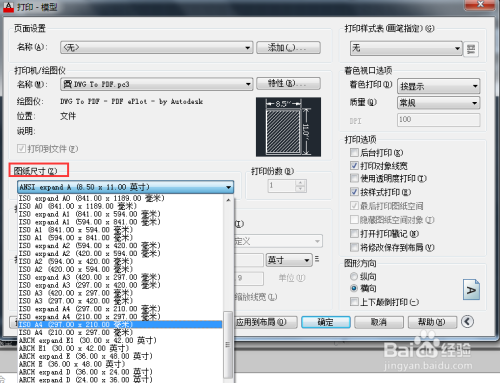Open the 着色打印 dropdown showing 按显示
The width and height of the screenshot is (500, 383).
point(438,86)
